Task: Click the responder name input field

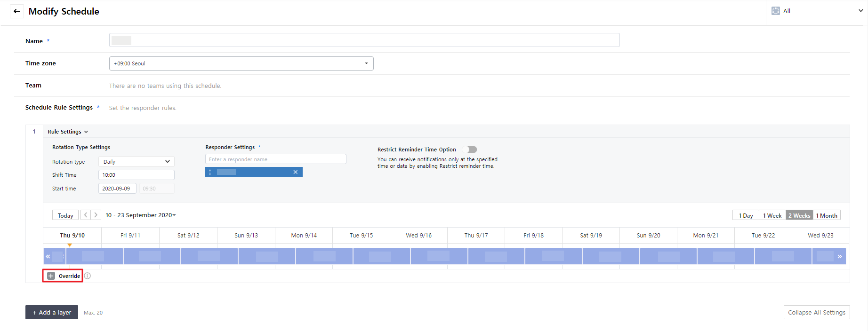Action: pos(275,159)
